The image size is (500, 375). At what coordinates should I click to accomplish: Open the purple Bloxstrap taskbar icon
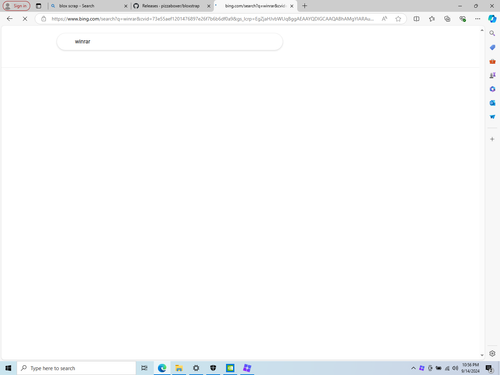coord(247,368)
